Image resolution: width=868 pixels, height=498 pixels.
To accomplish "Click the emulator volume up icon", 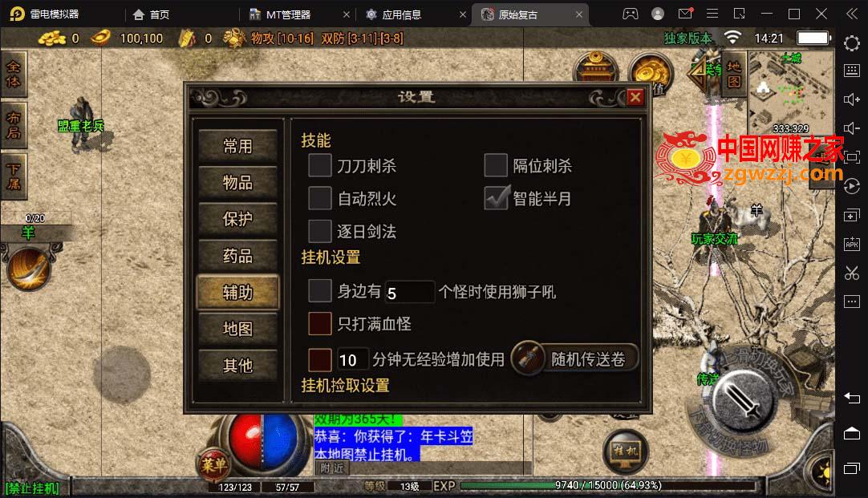I will [851, 99].
